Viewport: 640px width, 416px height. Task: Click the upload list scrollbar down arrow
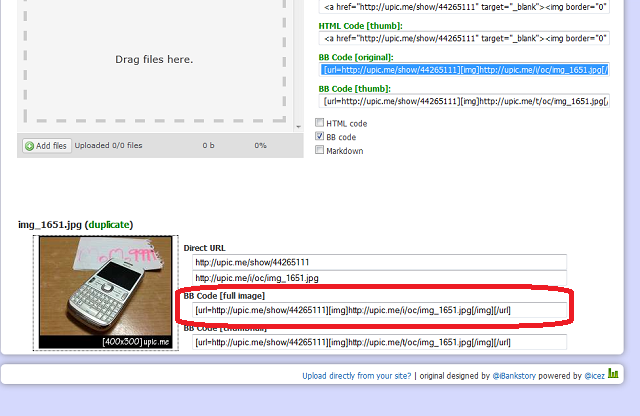pos(298,127)
